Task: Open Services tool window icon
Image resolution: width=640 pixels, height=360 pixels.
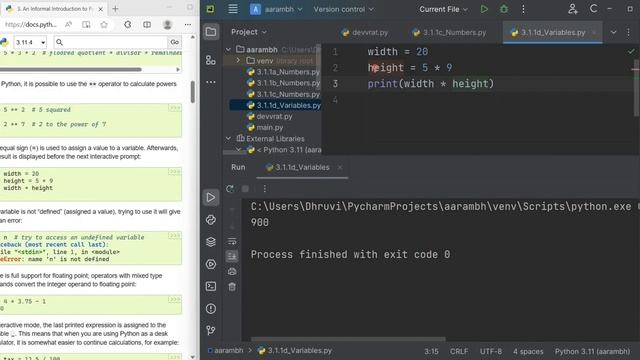Action: [x=211, y=264]
